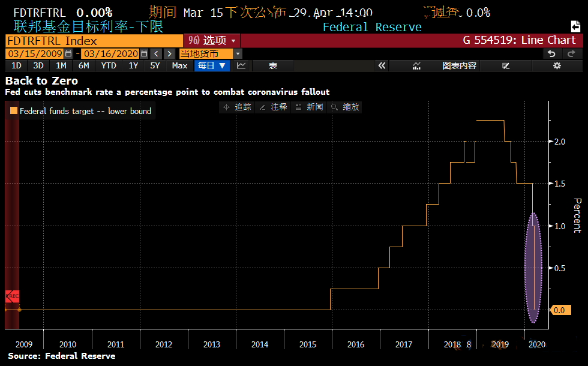Image resolution: width=588 pixels, height=366 pixels.
Task: Click the redo arrow icon
Action: click(571, 53)
